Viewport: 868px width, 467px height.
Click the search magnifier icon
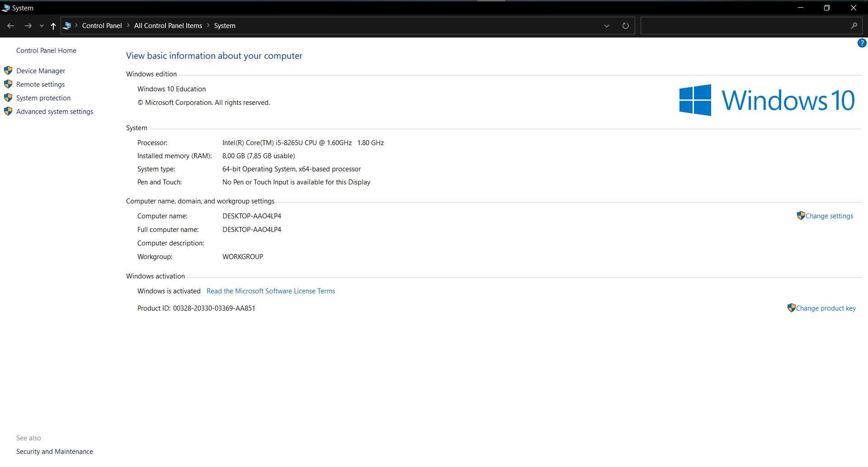[x=854, y=26]
